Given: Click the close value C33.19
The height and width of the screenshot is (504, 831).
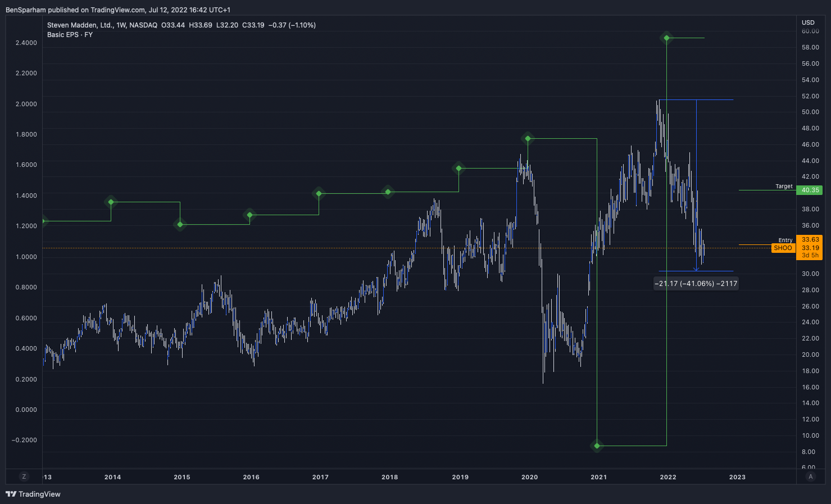Looking at the screenshot, I should point(253,25).
